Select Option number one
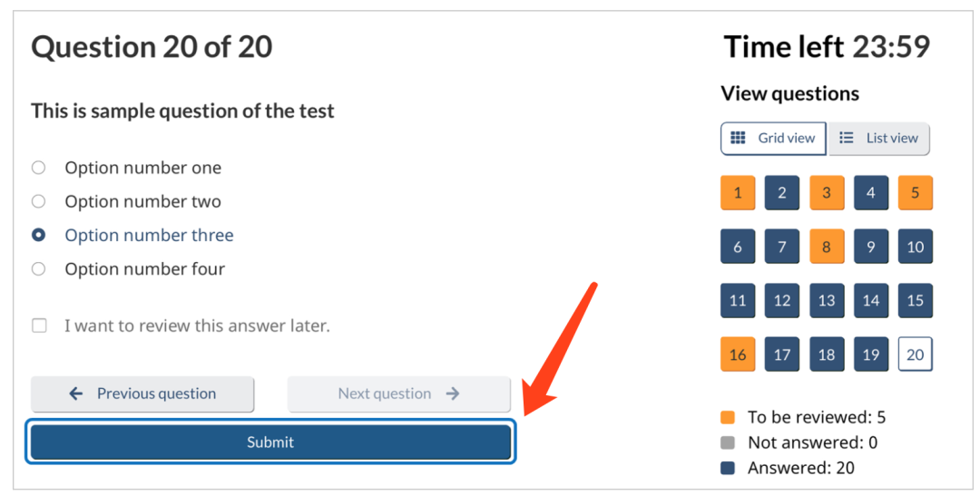The width and height of the screenshot is (980, 495). tap(39, 168)
